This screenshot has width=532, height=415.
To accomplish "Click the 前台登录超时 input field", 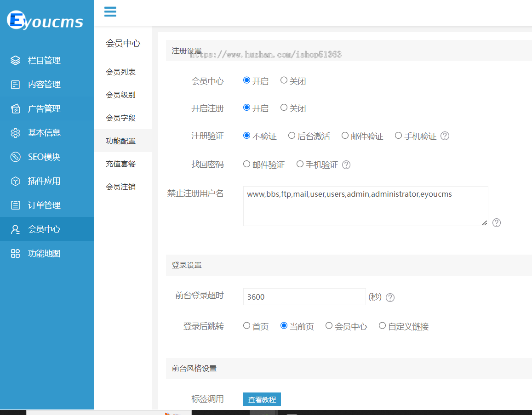I will coord(304,297).
